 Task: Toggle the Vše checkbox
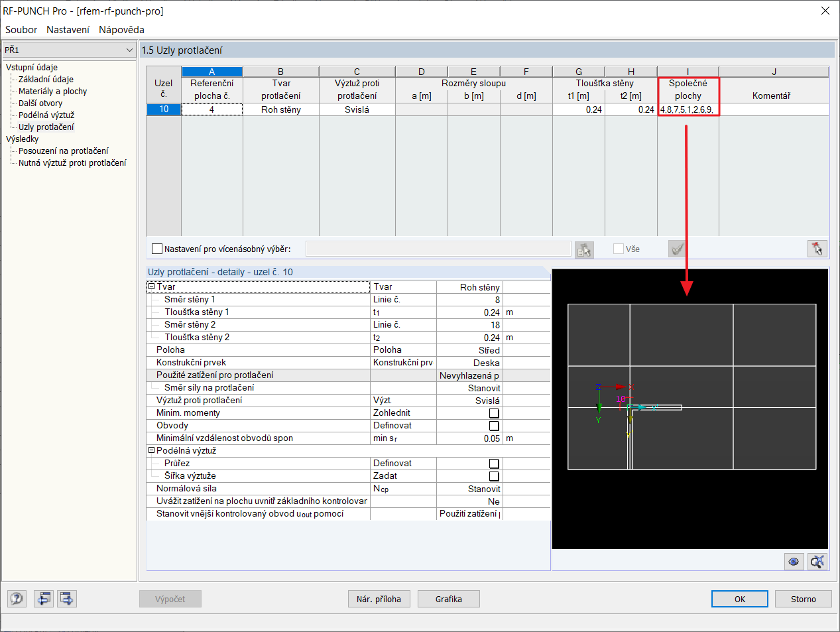pyautogui.click(x=619, y=249)
